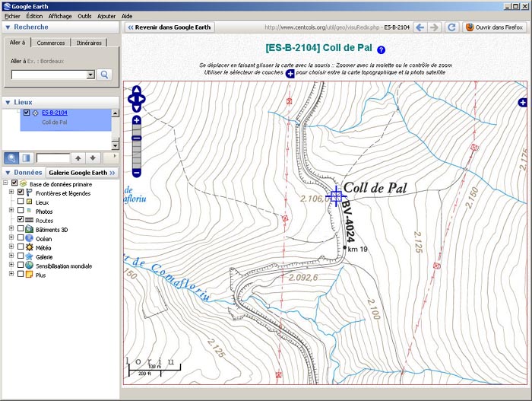Click the Frontières et légendes layer icon
The height and width of the screenshot is (401, 532).
coord(29,193)
